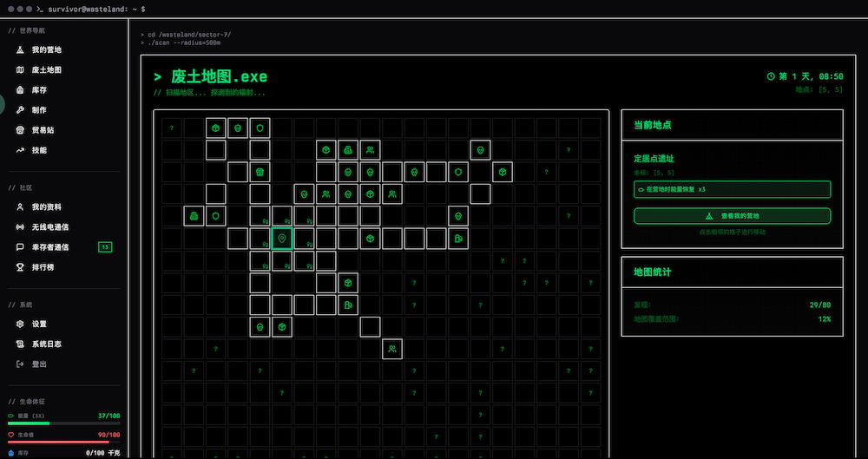Select the highlighted location pin map tile
This screenshot has height=459, width=868.
point(281,239)
